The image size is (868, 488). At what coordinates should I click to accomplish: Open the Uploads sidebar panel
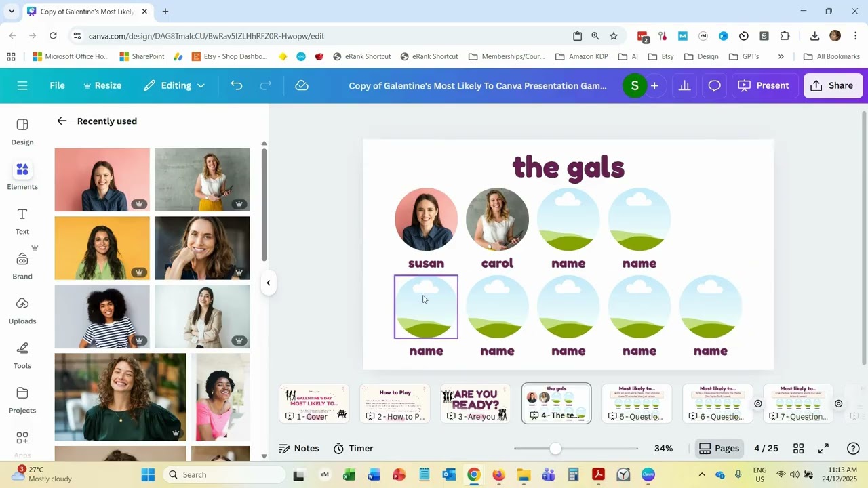22,310
